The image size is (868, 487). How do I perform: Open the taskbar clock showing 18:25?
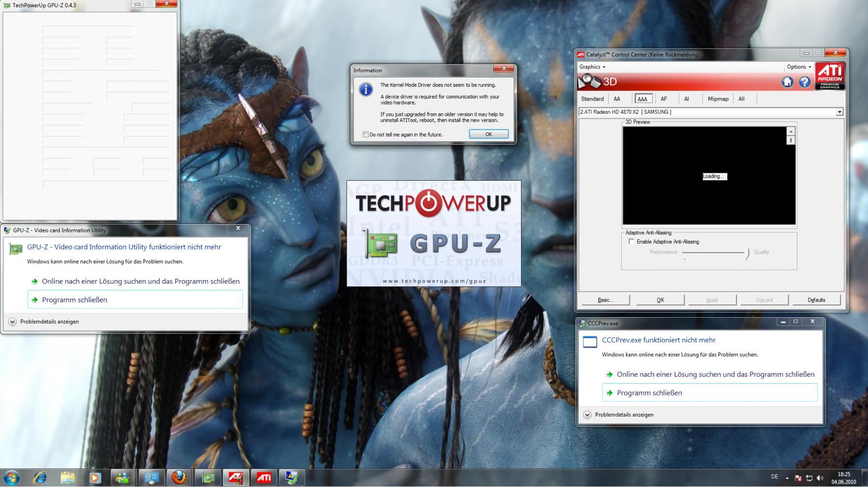click(x=844, y=478)
